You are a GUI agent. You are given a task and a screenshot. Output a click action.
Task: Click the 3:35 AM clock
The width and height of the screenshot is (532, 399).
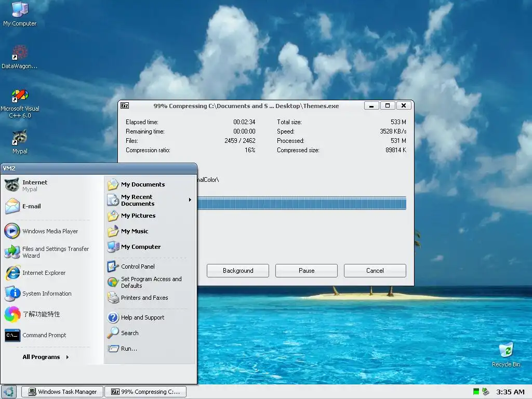pos(510,392)
